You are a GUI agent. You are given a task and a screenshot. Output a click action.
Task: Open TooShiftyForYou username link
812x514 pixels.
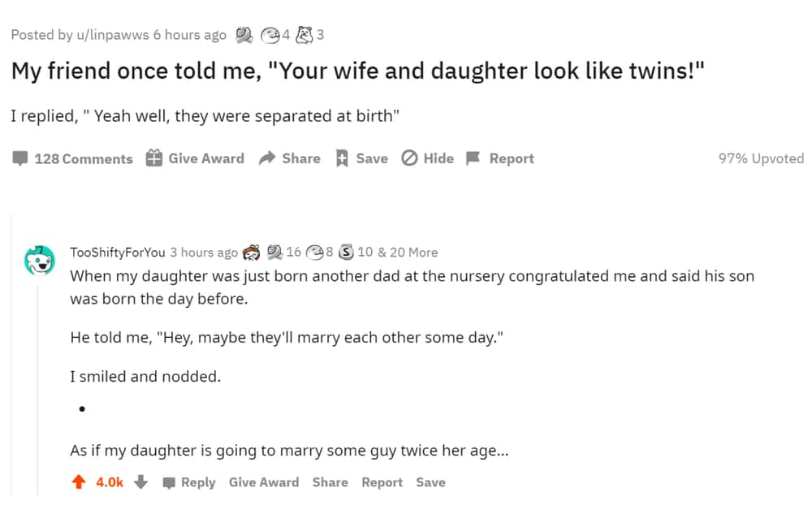[118, 252]
